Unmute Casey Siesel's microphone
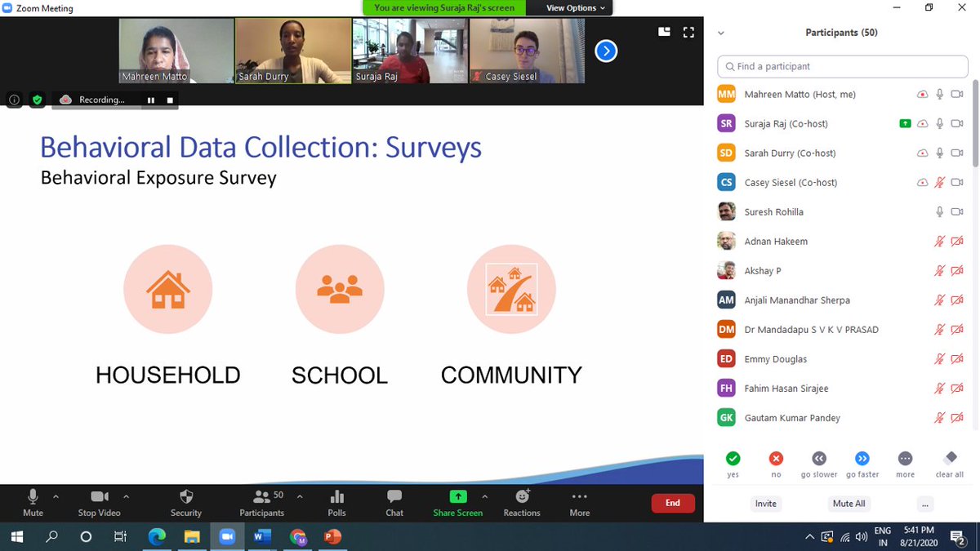The height and width of the screenshot is (551, 980). tap(940, 183)
